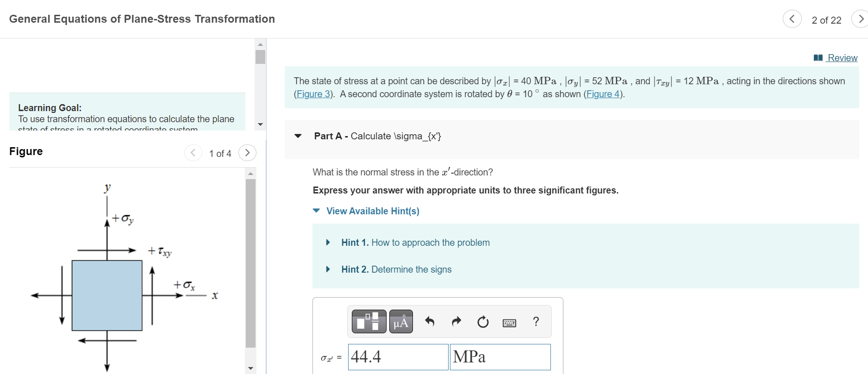Viewport: 868px width, 374px height.
Task: Click the Review bookmark icon
Action: coord(818,57)
